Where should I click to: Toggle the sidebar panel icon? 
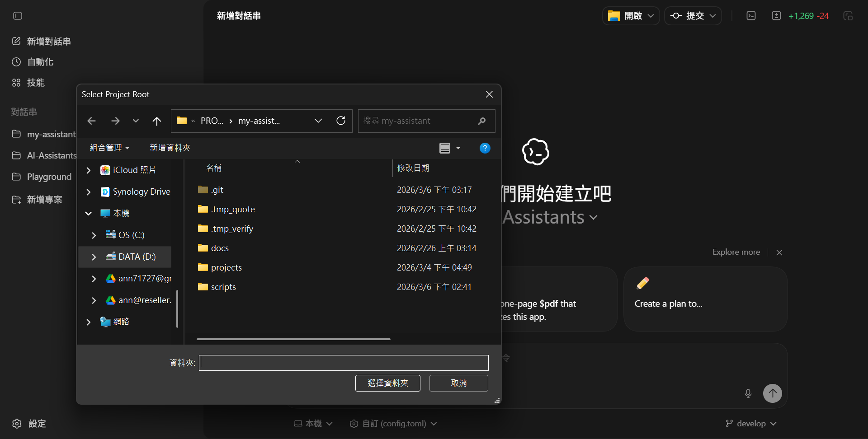point(18,16)
